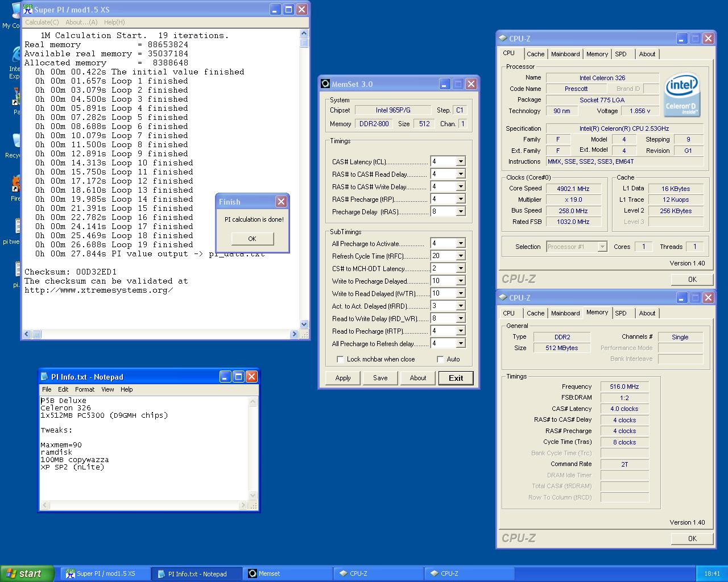Image resolution: width=728 pixels, height=582 pixels.
Task: Select first CPU-Z taskbar button
Action: tap(379, 573)
